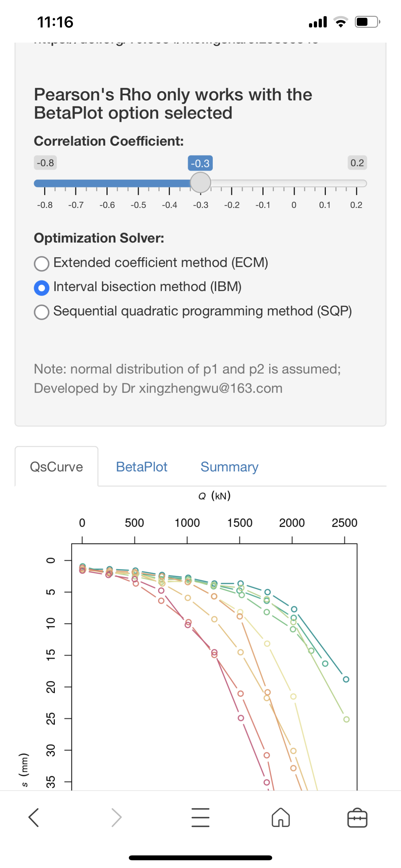Choose Sequential quadratic programming method (SQP)

(x=42, y=312)
